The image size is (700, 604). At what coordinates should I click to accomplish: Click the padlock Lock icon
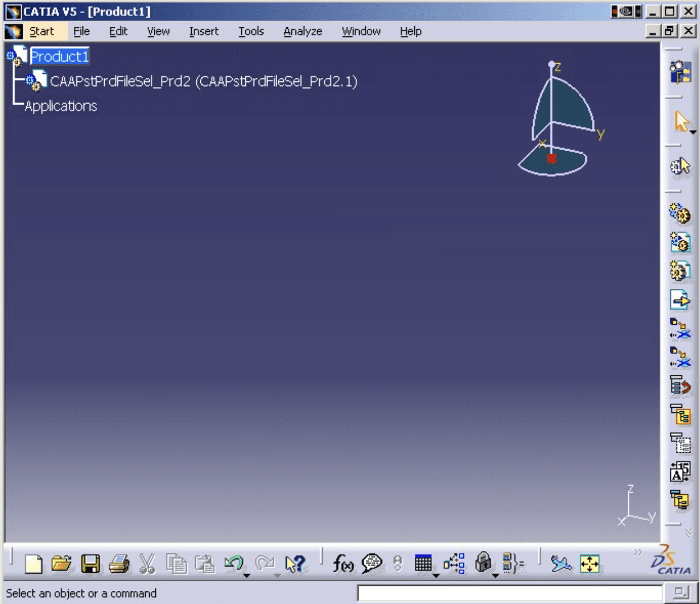click(x=483, y=563)
